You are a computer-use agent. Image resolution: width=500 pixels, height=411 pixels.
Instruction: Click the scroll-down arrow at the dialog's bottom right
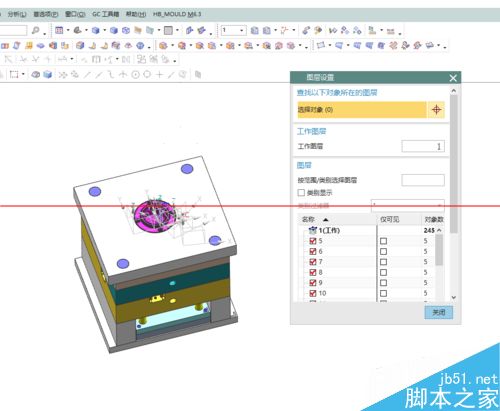454,297
